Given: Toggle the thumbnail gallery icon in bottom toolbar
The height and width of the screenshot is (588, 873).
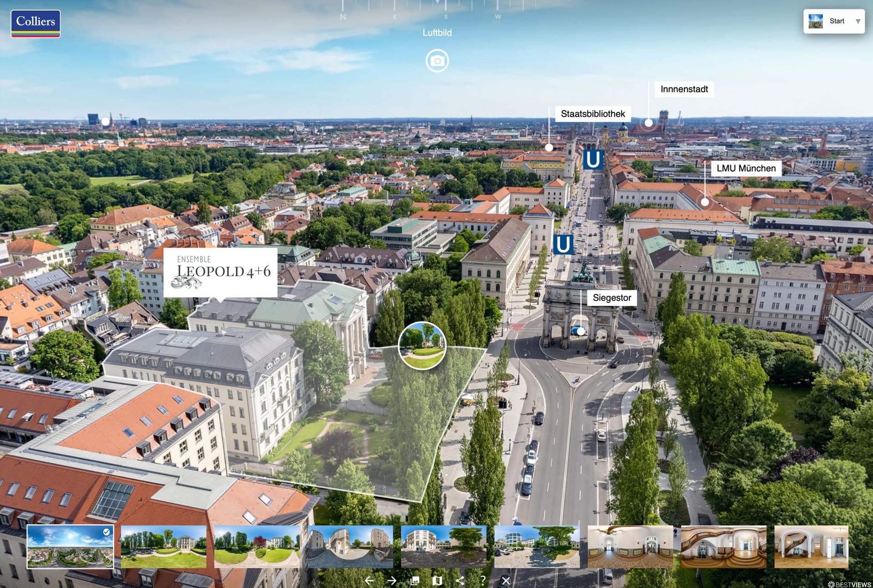Looking at the screenshot, I should click(x=415, y=581).
